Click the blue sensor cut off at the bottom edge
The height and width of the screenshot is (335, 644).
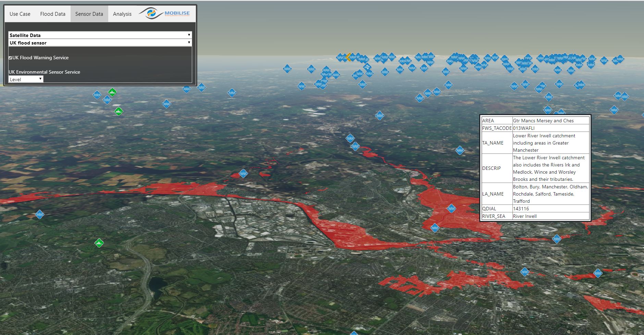pos(354,333)
